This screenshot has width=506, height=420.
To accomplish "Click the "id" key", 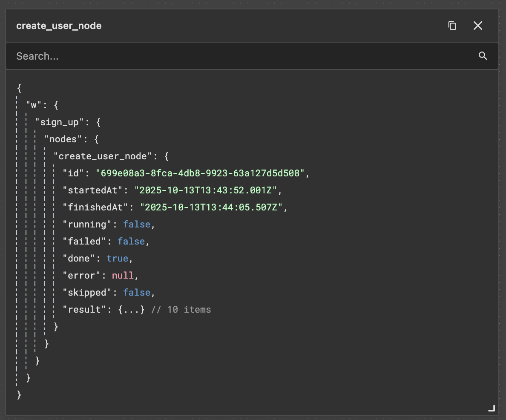I will coord(73,173).
